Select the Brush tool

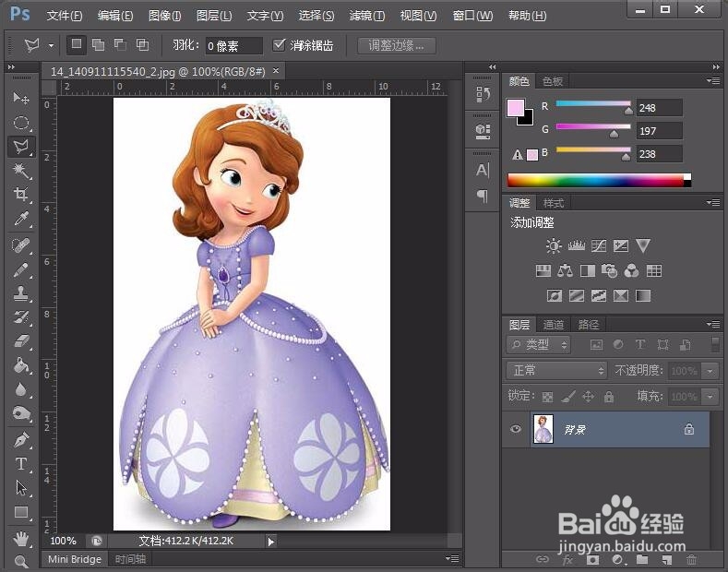[21, 269]
